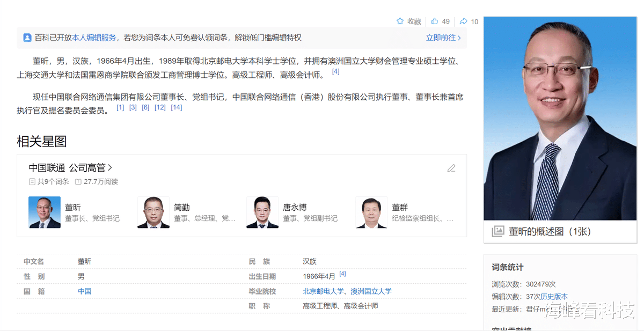Click the reads icon before 27.7万阅读
644x331 pixels.
tap(78, 182)
